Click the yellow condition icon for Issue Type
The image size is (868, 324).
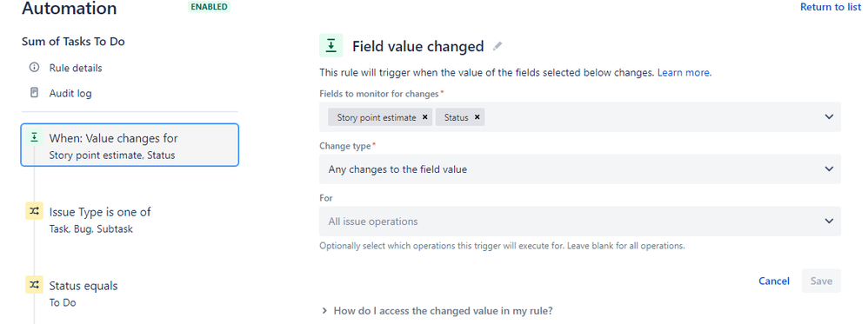tap(34, 211)
